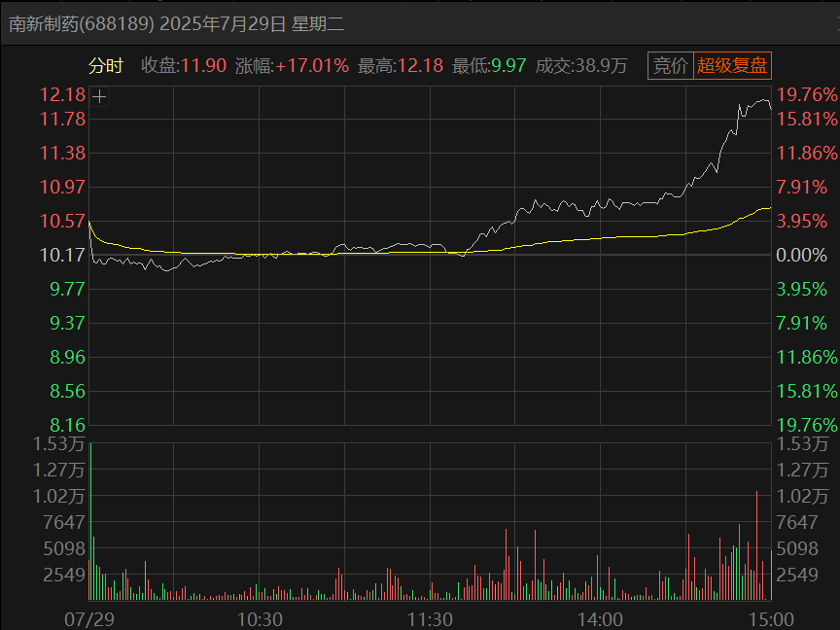Click the 8.16 price axis label
This screenshot has width=840, height=630.
[67, 426]
